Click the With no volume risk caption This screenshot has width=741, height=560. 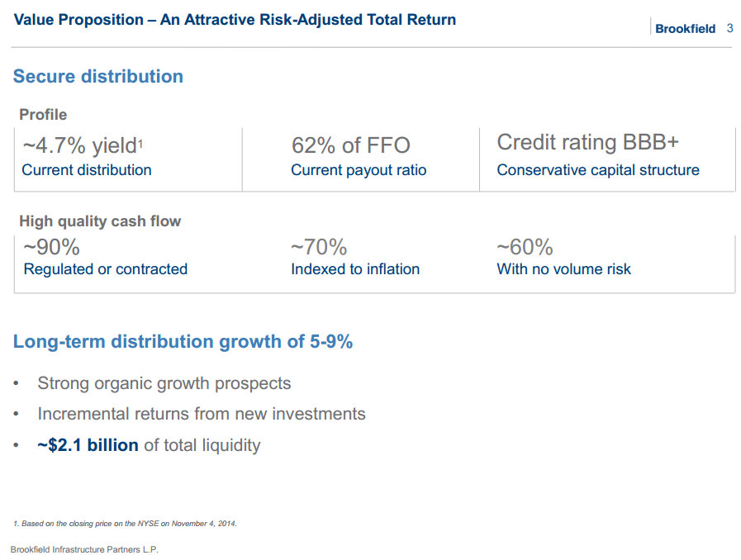pos(563,269)
